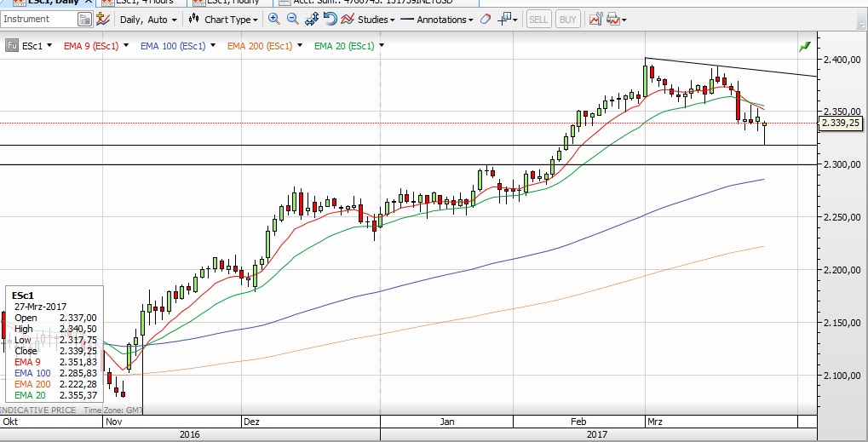
Task: Open the Chart Type dropdown
Action: click(x=224, y=20)
